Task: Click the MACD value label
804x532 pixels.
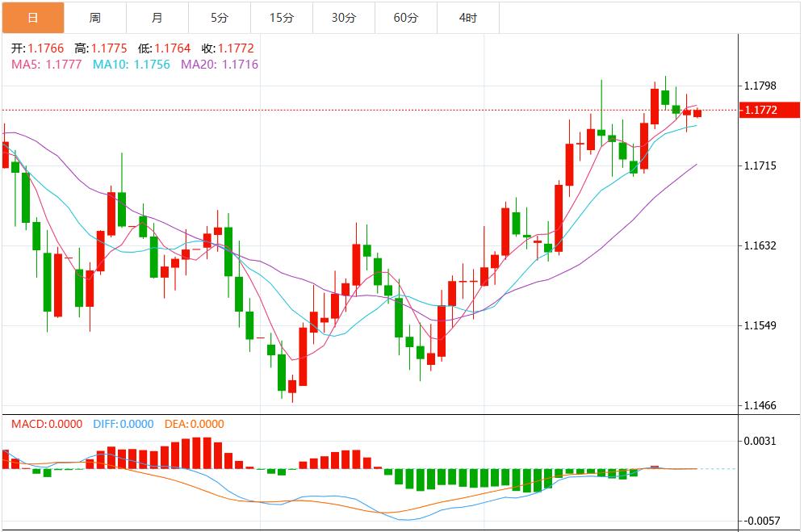Action: [x=47, y=424]
